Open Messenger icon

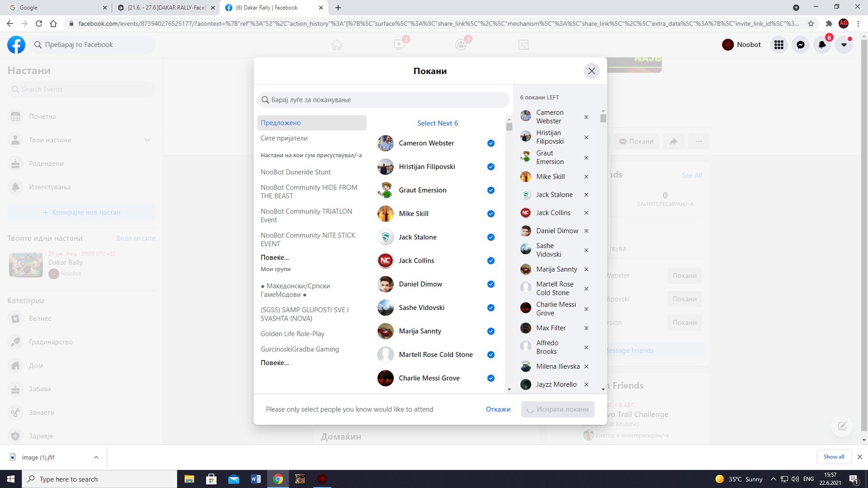(800, 45)
